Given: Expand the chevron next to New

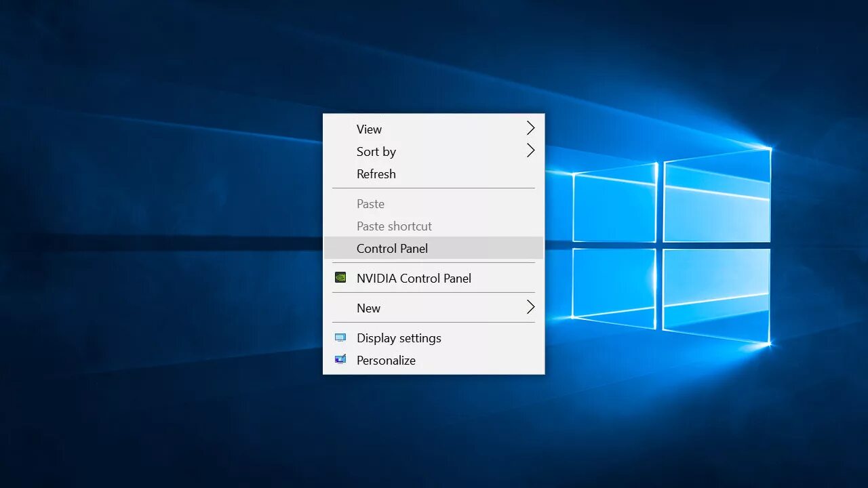Looking at the screenshot, I should point(530,307).
